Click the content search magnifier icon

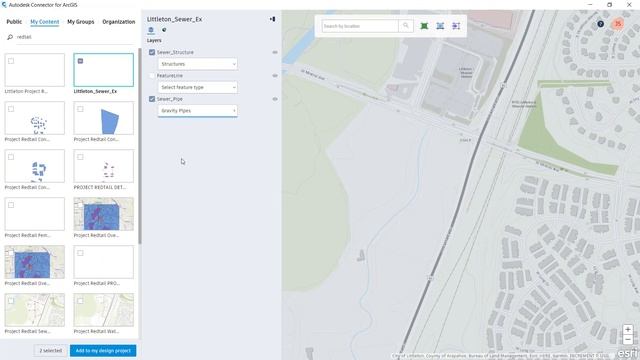tap(10, 37)
